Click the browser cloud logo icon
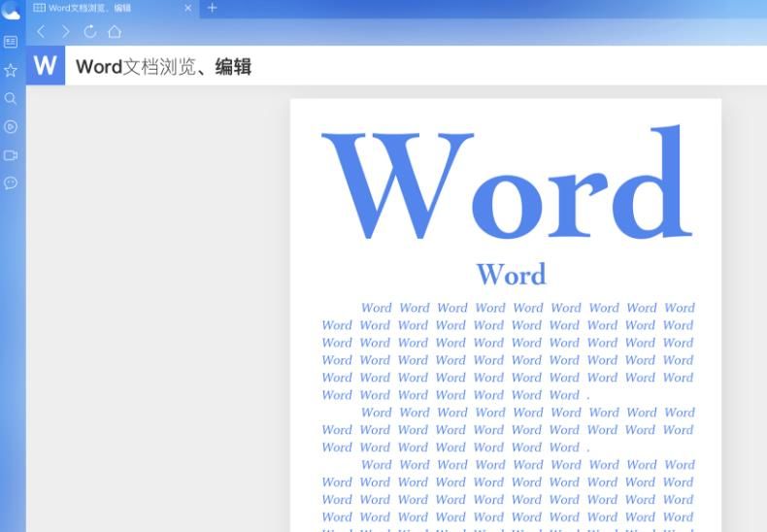The height and width of the screenshot is (532, 767). 11,10
